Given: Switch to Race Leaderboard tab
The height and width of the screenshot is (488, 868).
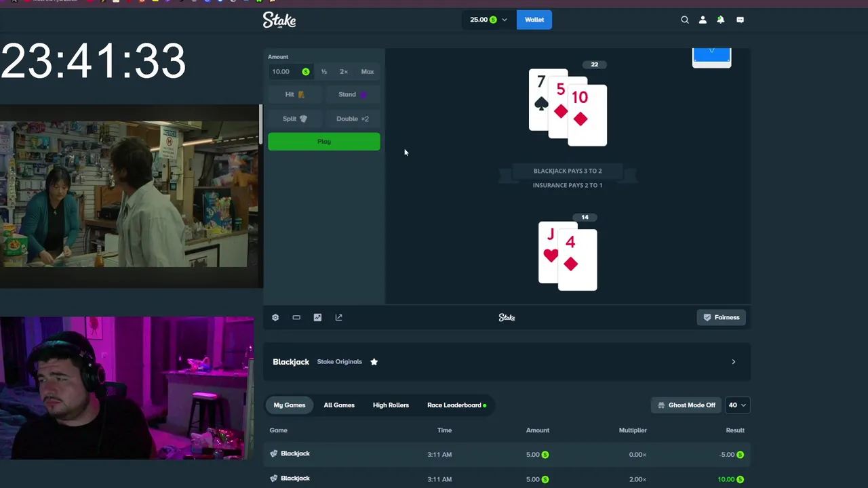Looking at the screenshot, I should pos(456,405).
